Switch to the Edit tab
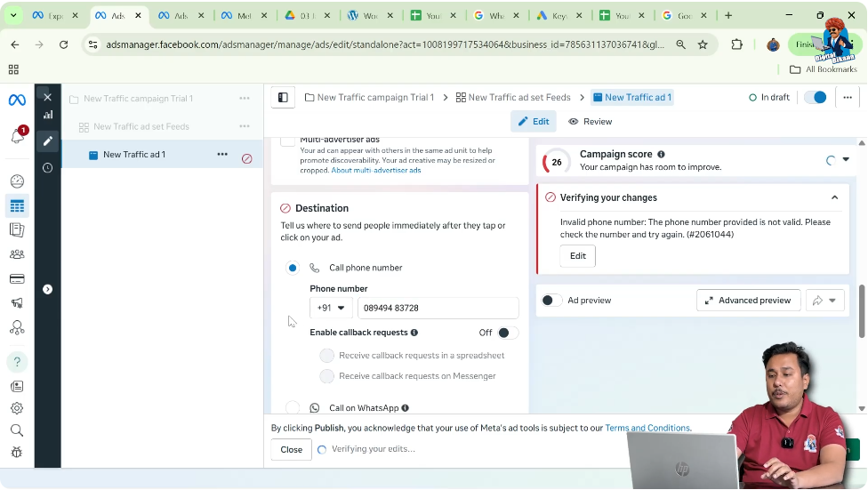This screenshot has height=490, width=868. (x=534, y=122)
